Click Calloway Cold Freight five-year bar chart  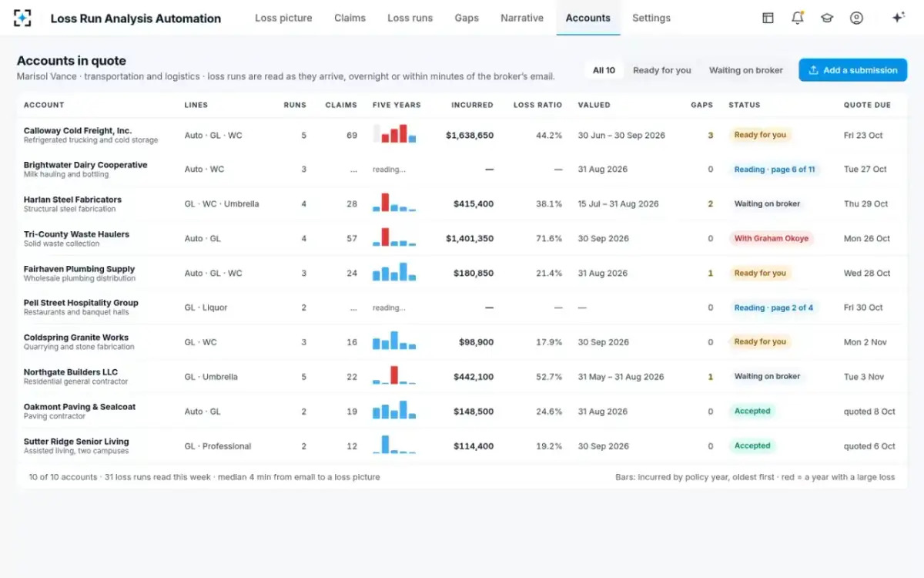click(x=395, y=133)
